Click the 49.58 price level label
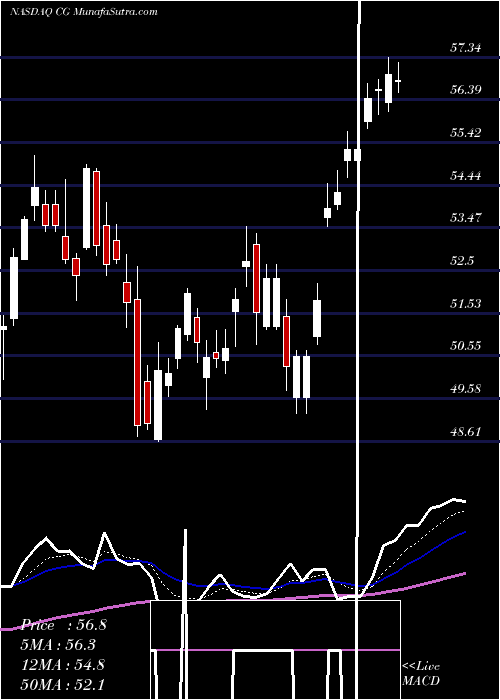This screenshot has height=700, width=500. pyautogui.click(x=466, y=388)
